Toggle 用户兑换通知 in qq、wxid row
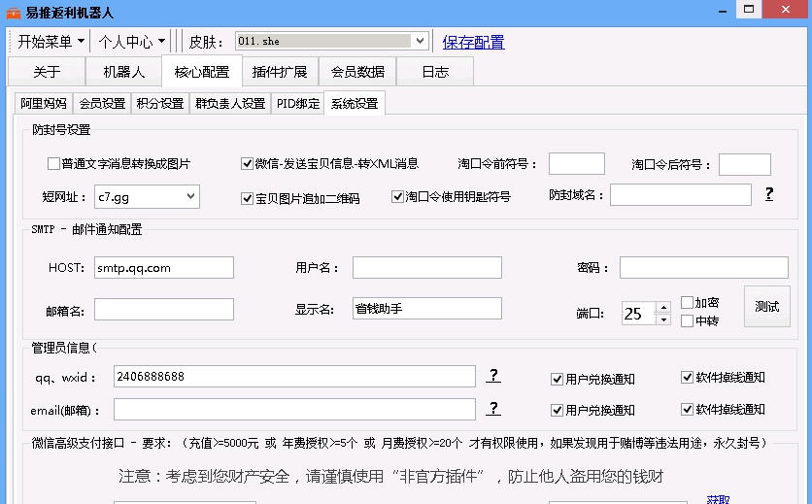The width and height of the screenshot is (812, 504). point(557,379)
